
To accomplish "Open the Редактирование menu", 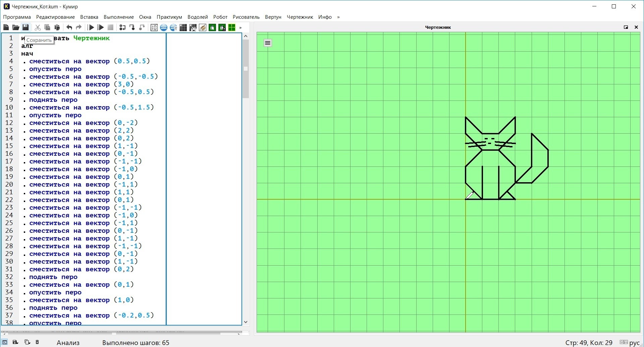I will pyautogui.click(x=55, y=17).
